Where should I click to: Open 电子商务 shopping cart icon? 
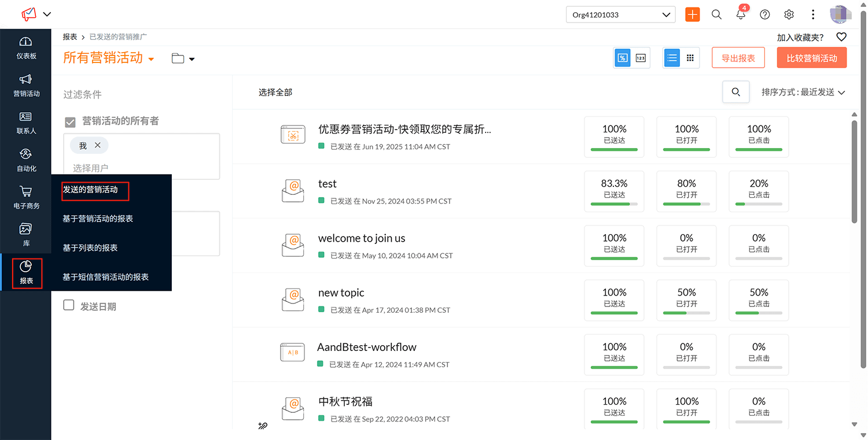pyautogui.click(x=25, y=197)
